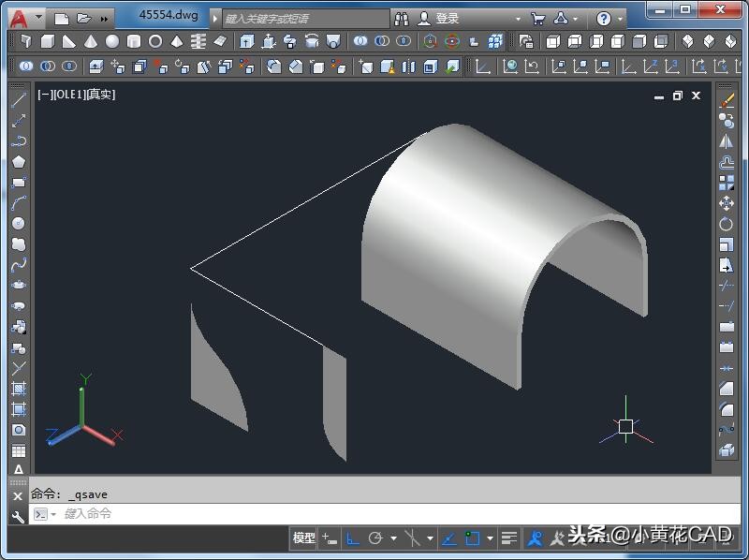Select the Line tool in draw toolbar
Screen dimensions: 749x560
(19, 100)
